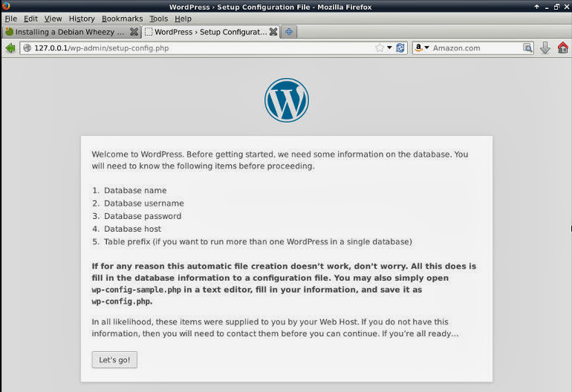Click the 'wp-config.php.' text

point(123,301)
